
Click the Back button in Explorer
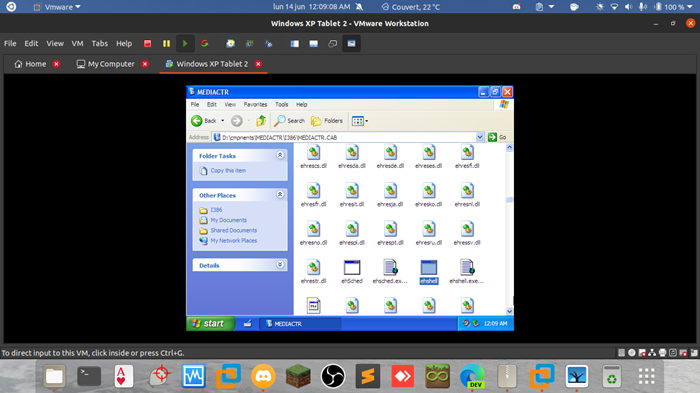pos(204,121)
